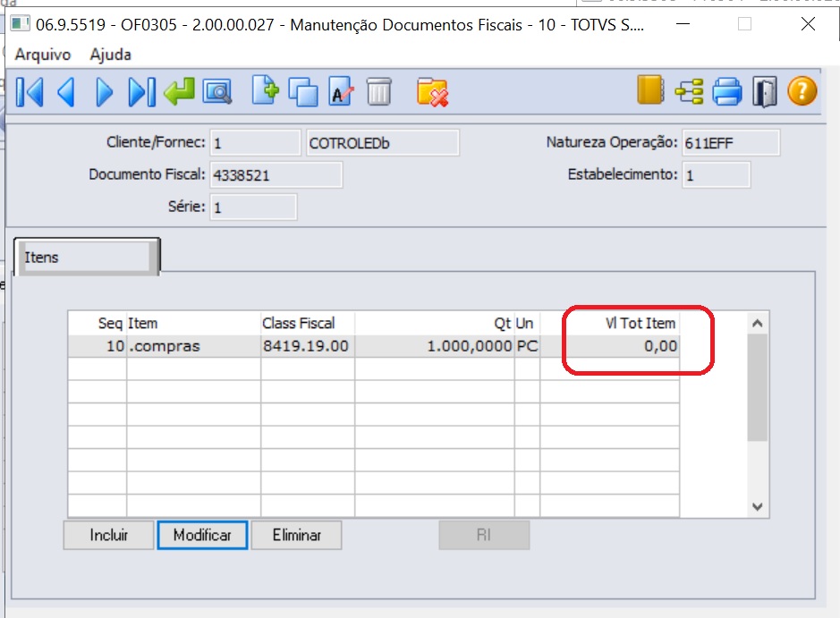Click the Vl Tot Item column header
This screenshot has height=618, width=840.
coord(609,324)
